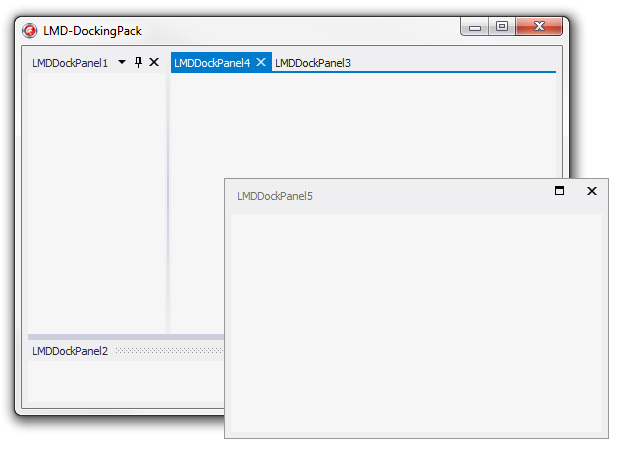The height and width of the screenshot is (452, 621).
Task: Close the LMD-DockingPack main window
Action: [x=539, y=27]
